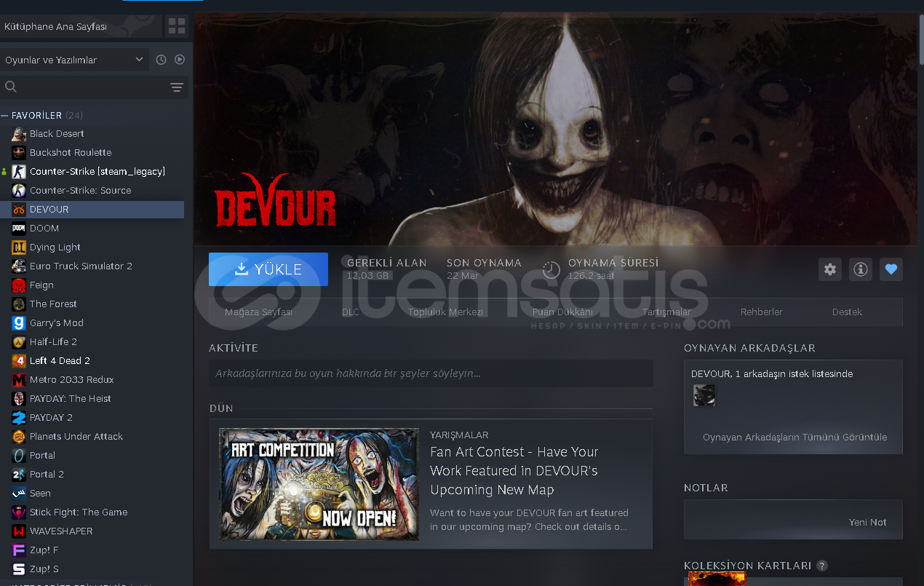Click the PAYDAY: The Heist icon
This screenshot has height=586, width=924.
coord(19,398)
